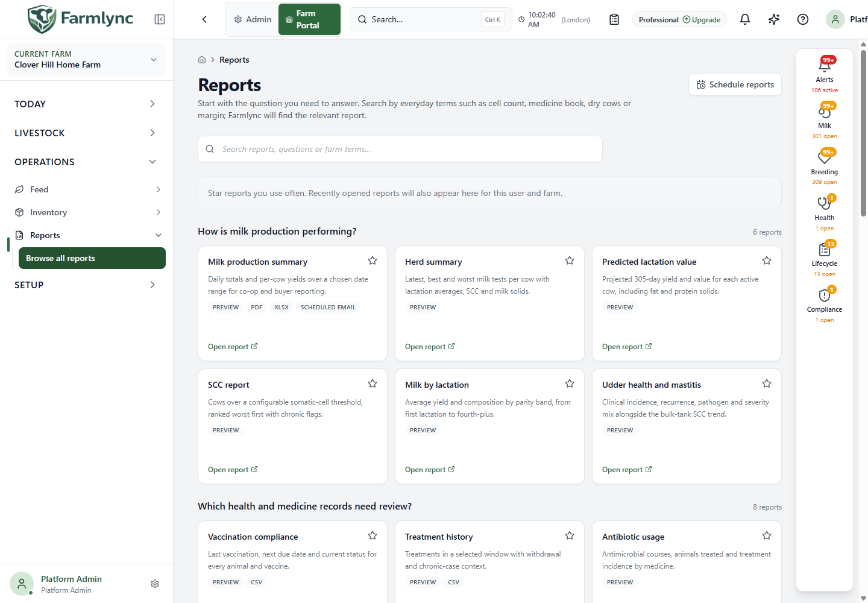Click the CSV tag on Vaccination compliance
This screenshot has width=868, height=603.
(256, 582)
